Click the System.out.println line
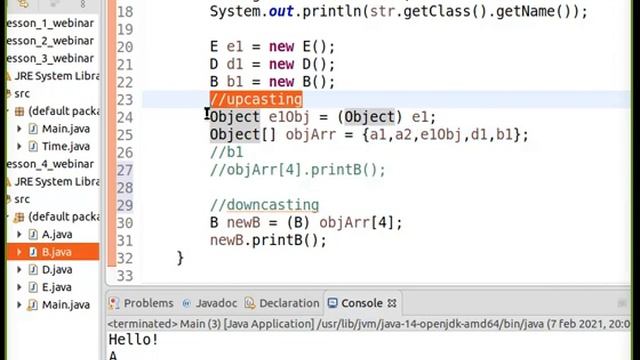Viewport: 640px width, 360px height. click(399, 11)
